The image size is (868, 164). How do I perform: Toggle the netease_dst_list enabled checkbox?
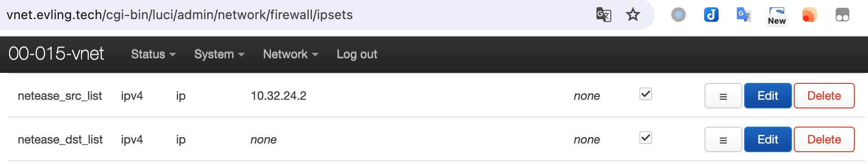tap(646, 138)
